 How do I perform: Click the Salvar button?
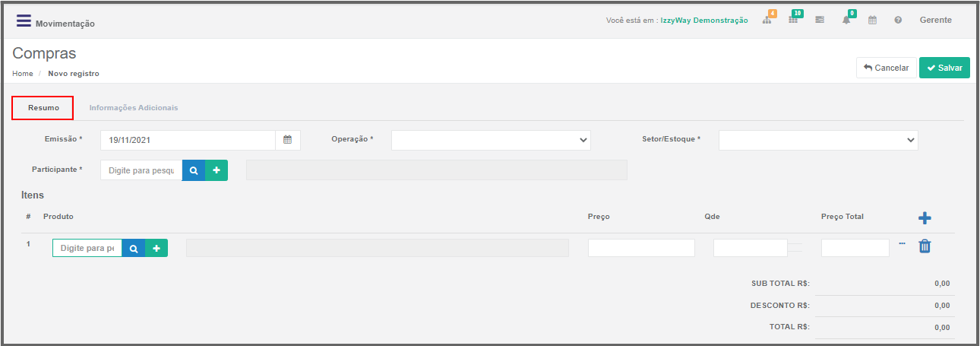click(x=944, y=68)
